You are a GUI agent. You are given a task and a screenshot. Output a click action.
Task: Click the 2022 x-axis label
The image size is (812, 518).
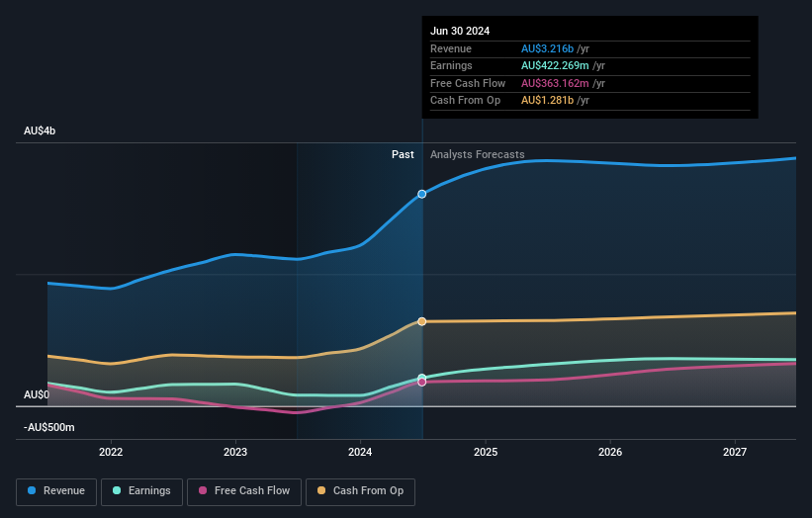[111, 452]
